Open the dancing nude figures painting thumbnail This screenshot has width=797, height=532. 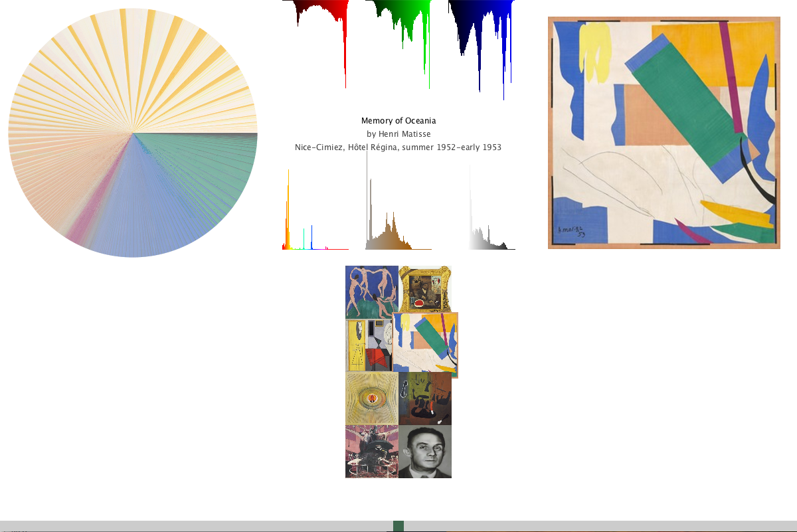[371, 291]
